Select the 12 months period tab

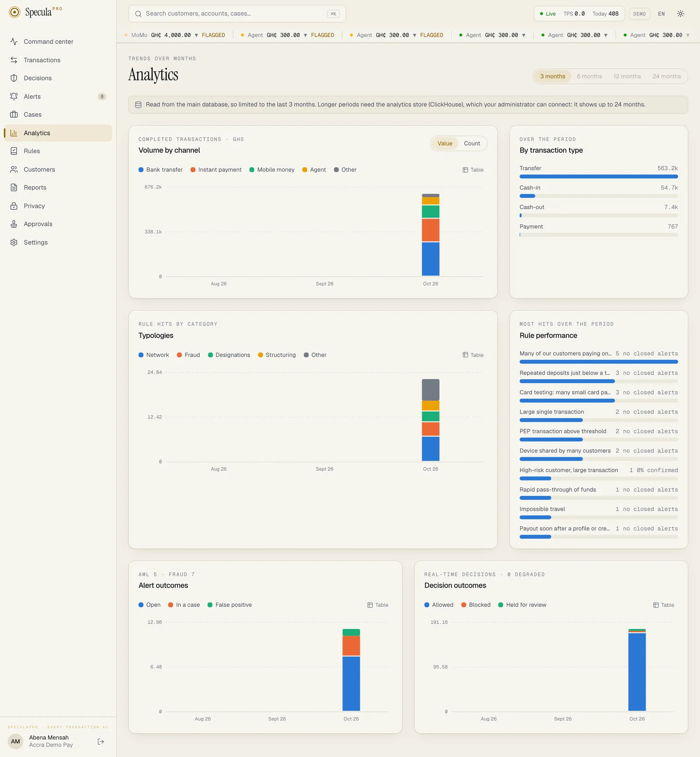(x=627, y=76)
